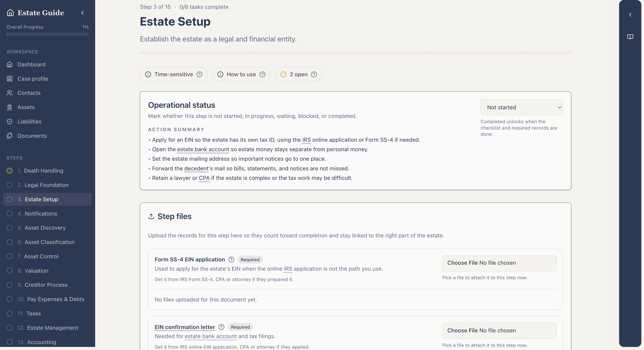Click the info icon on How to use chip
Screen dimensions: 644x350
point(220,74)
